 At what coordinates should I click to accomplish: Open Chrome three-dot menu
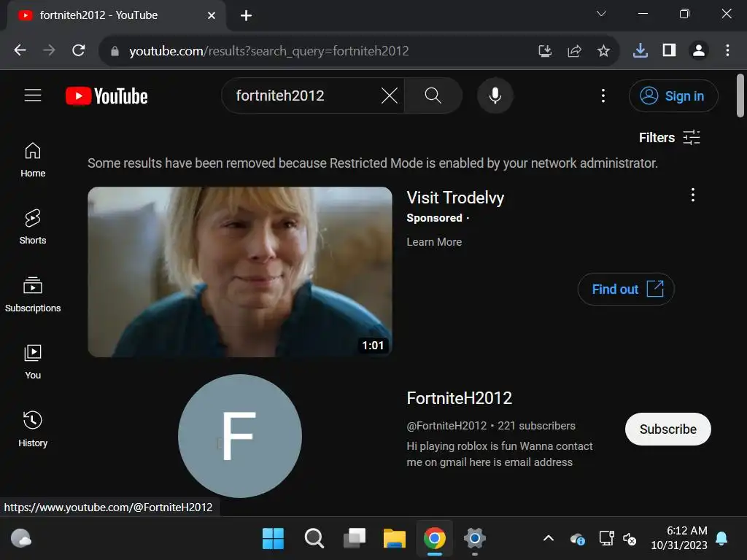[727, 50]
